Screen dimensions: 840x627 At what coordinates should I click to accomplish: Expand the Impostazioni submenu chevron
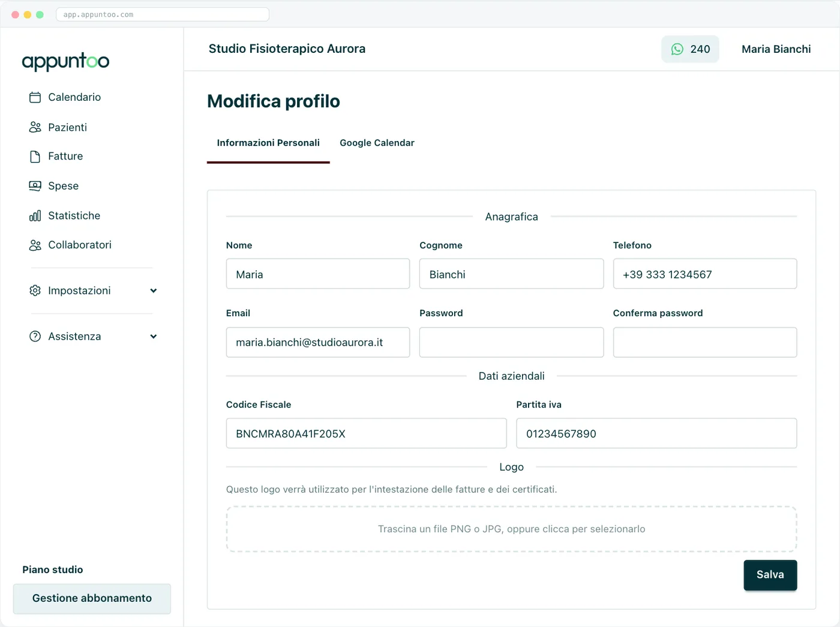(154, 291)
